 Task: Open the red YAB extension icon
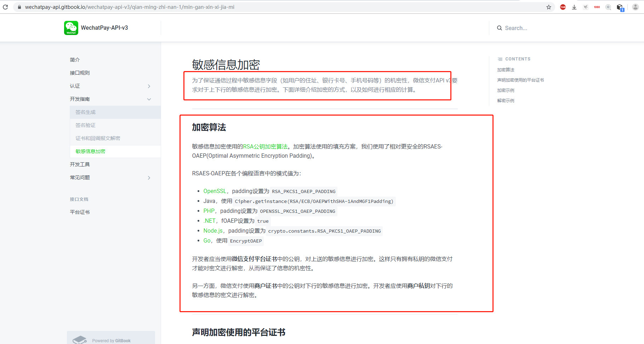point(563,7)
